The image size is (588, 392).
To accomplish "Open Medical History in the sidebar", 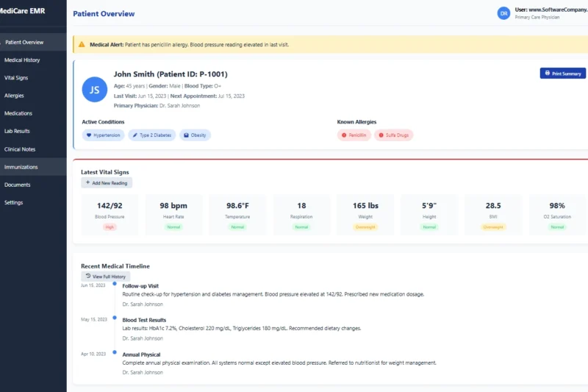I will pos(33,60).
